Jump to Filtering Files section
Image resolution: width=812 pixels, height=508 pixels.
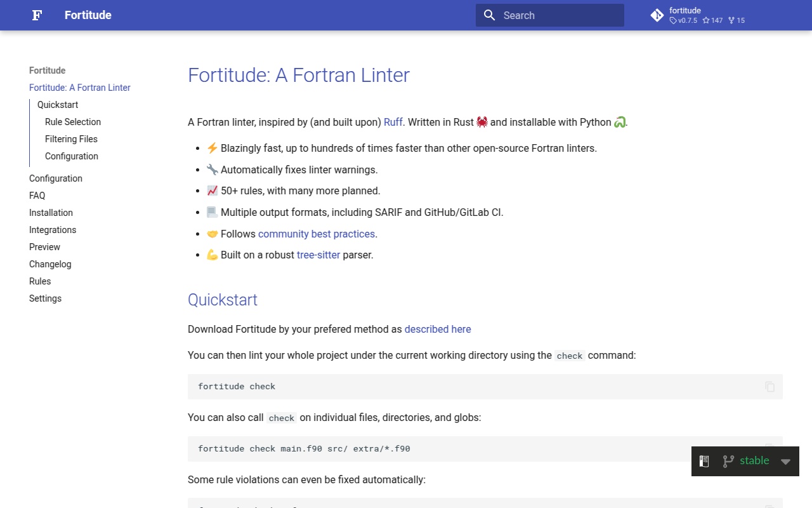point(71,139)
